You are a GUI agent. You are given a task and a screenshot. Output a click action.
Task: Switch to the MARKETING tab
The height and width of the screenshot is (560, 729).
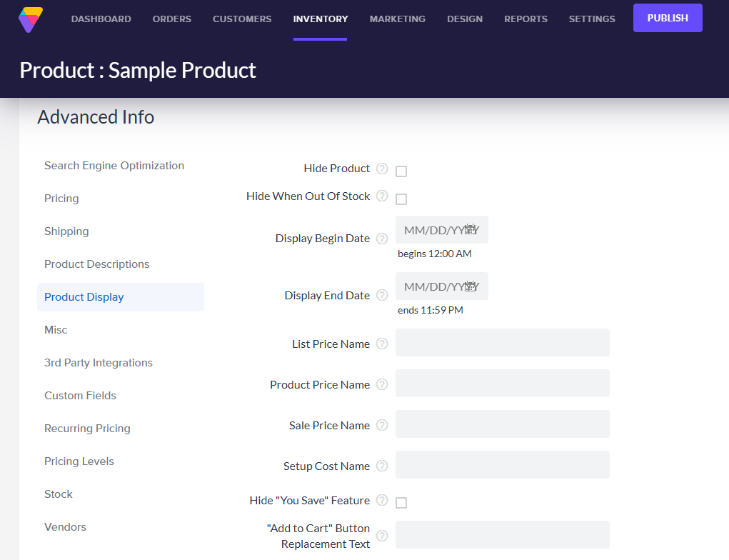(397, 19)
